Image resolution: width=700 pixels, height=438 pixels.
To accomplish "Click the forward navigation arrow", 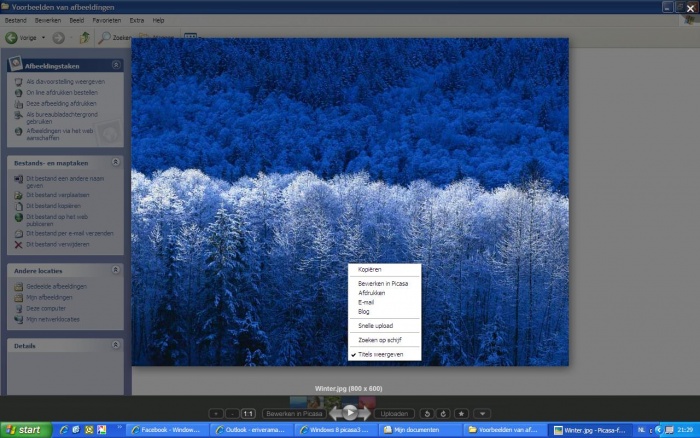I will click(x=58, y=38).
